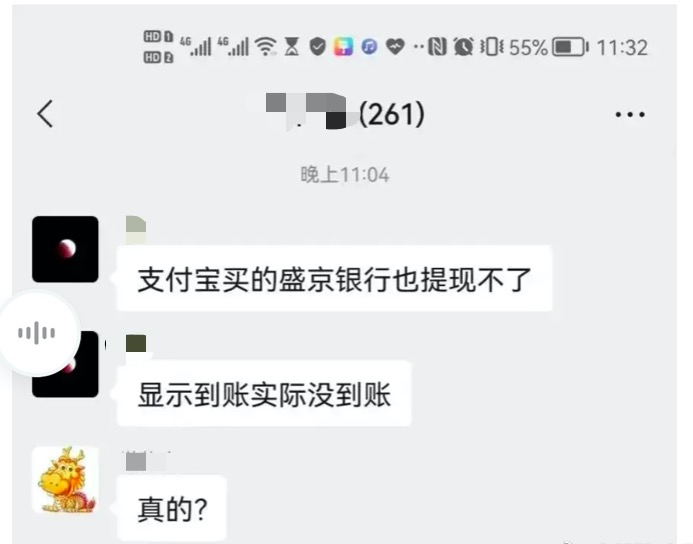
Task: Open the golden dragon avatar profile
Action: click(x=65, y=479)
